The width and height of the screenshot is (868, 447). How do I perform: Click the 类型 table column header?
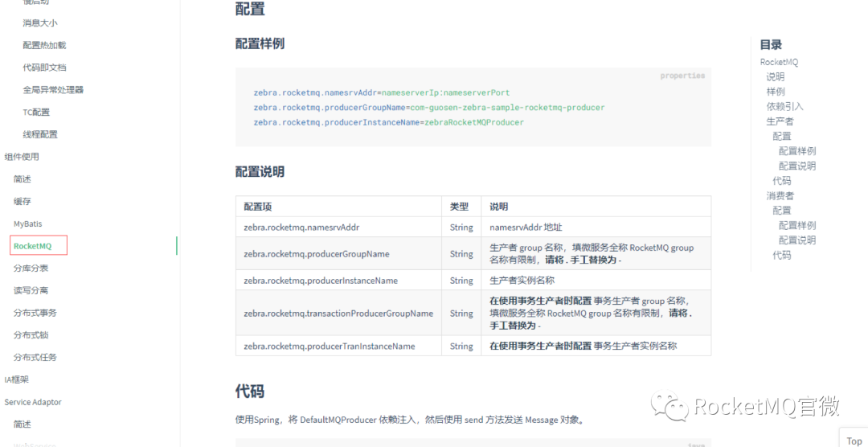(460, 207)
